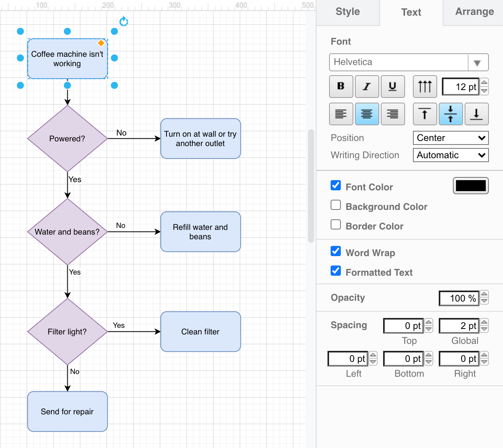
Task: Select the middle vertical alignment button
Action: 451,114
